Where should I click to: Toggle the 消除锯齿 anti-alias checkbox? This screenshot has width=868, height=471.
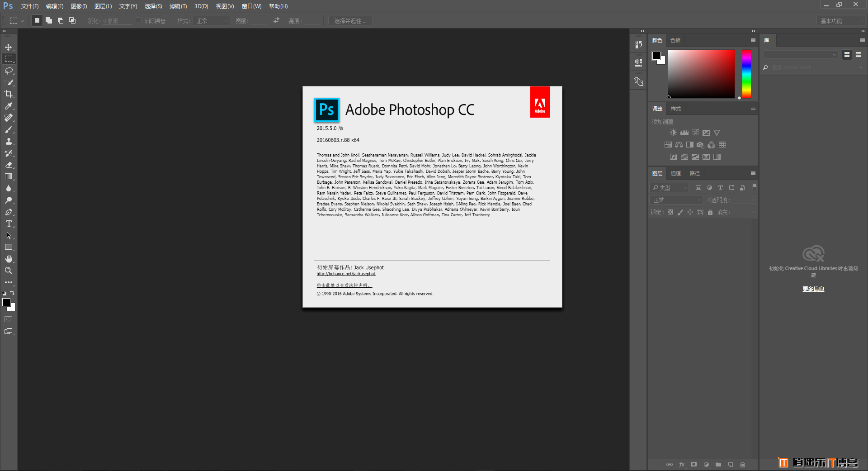click(x=139, y=21)
